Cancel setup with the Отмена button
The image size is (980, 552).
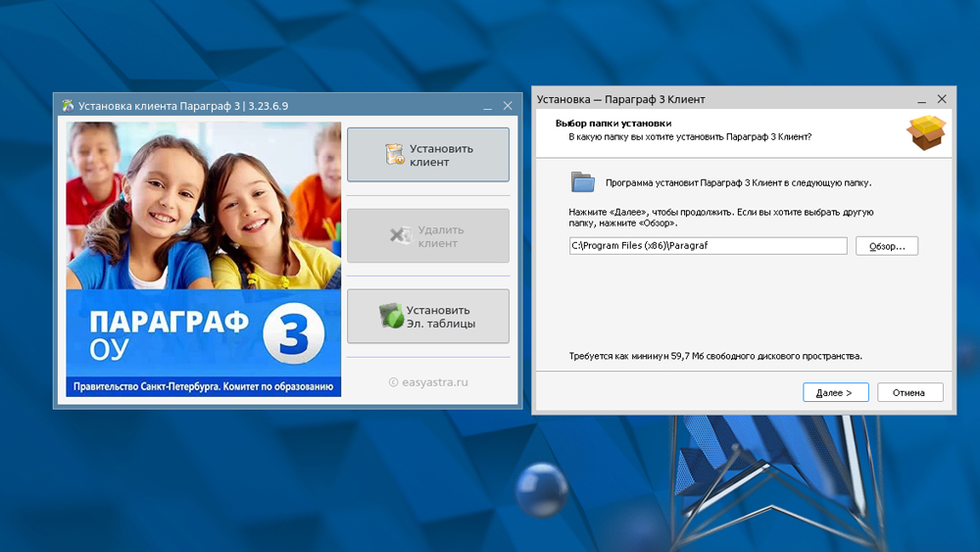tap(910, 392)
